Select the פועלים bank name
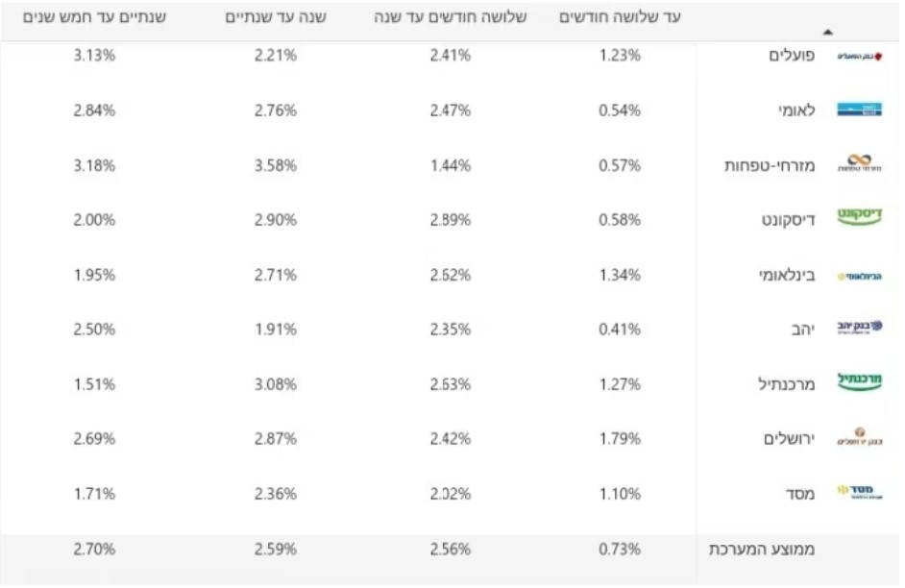The width and height of the screenshot is (905, 588). click(x=793, y=56)
